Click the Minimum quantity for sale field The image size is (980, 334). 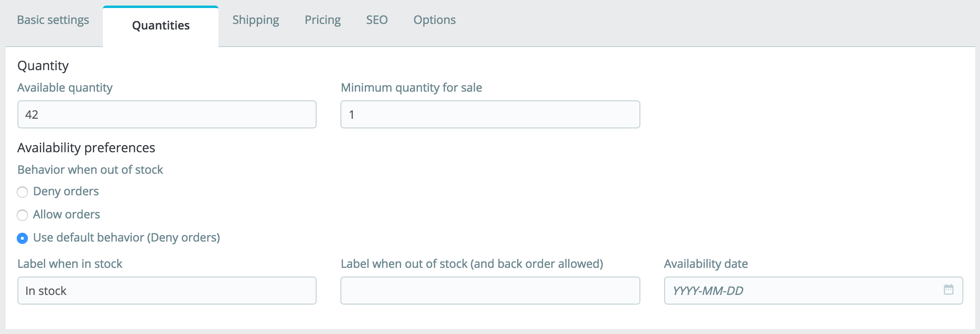(490, 114)
